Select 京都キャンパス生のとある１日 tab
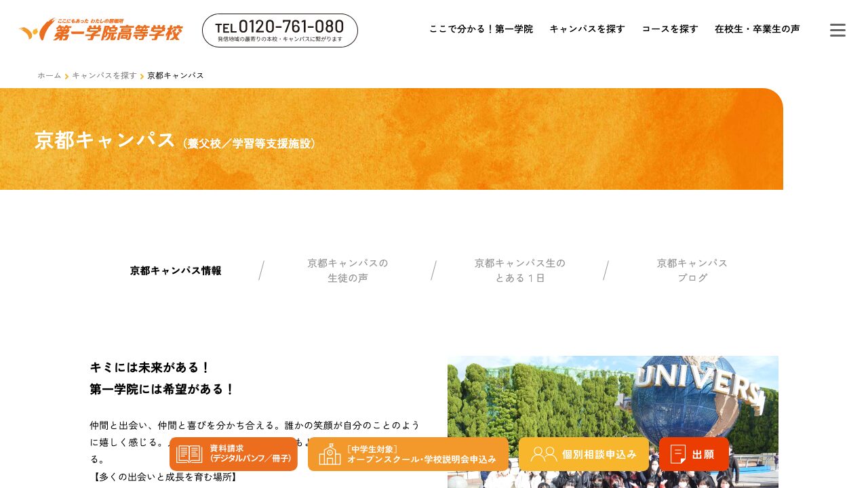Image resolution: width=868 pixels, height=488 pixels. click(520, 270)
